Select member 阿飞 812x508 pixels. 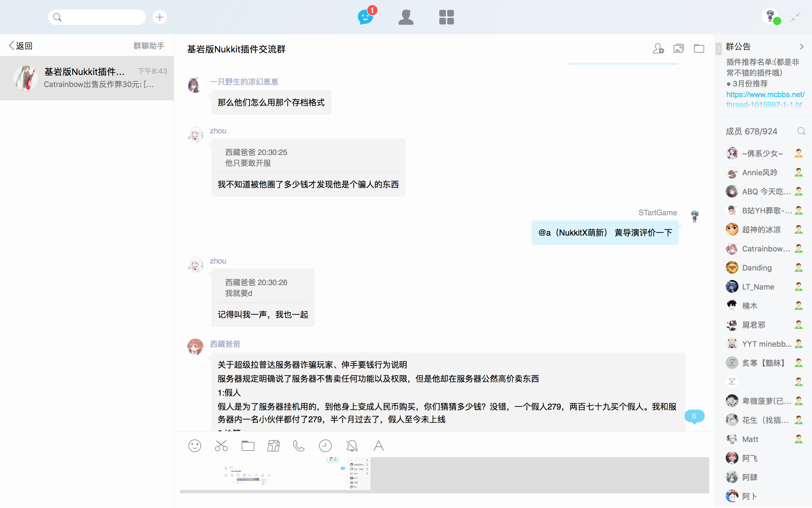pyautogui.click(x=764, y=458)
